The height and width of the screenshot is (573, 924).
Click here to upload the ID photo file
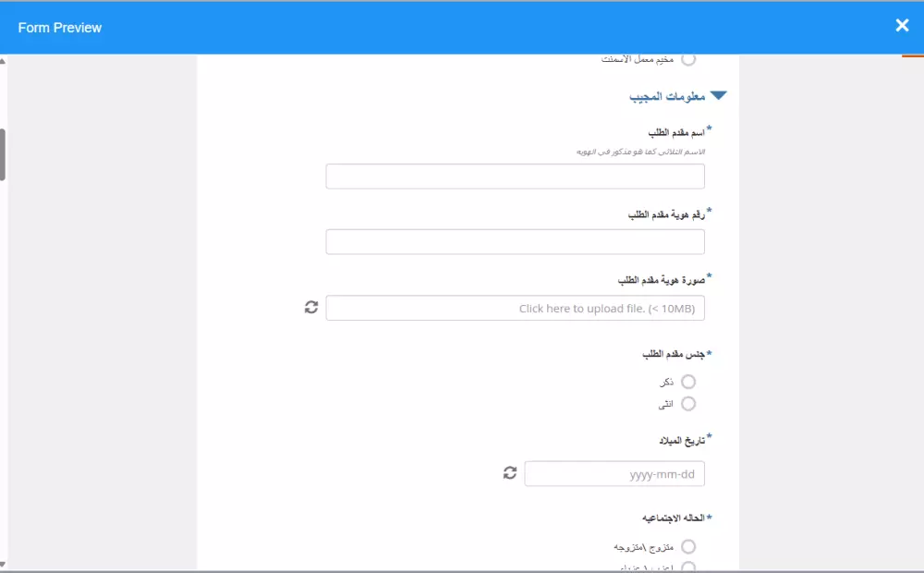515,307
